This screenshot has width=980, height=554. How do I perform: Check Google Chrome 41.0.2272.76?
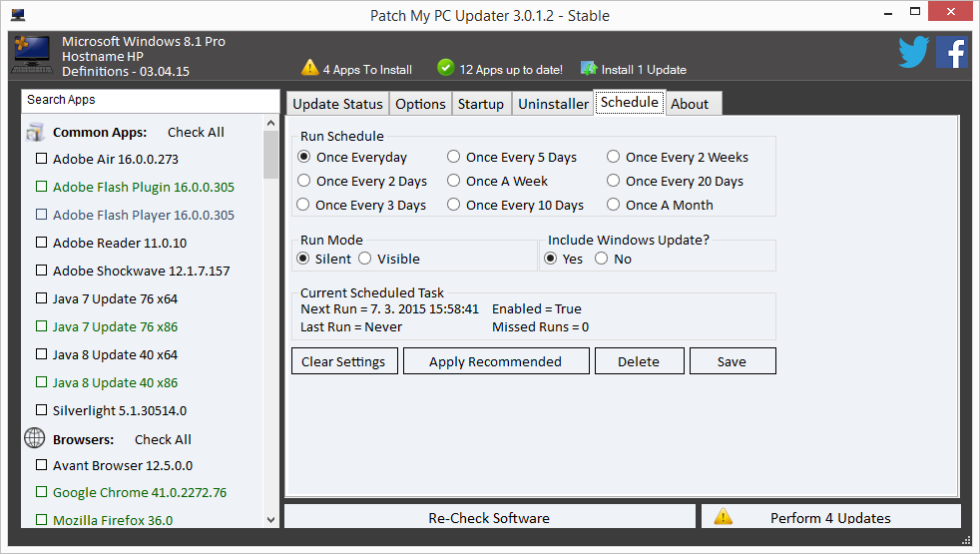[x=41, y=491]
